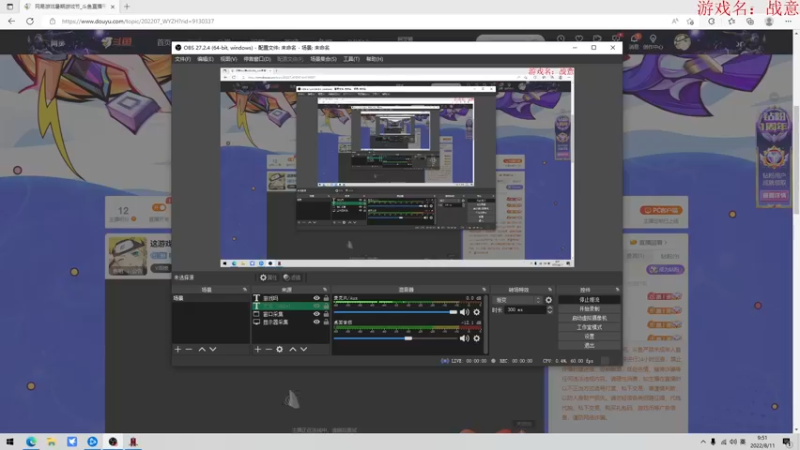Click the 300 ms duration field

coord(524,310)
